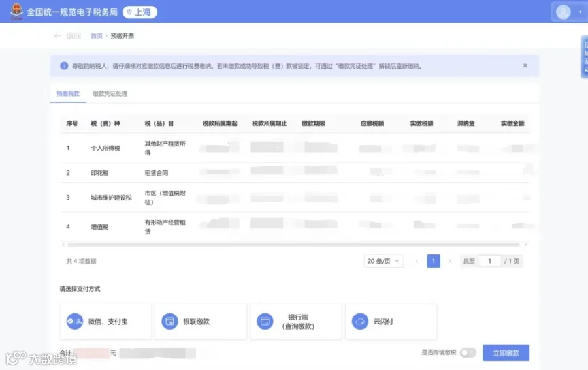Viewport: 588px width, 370px height.
Task: Click the blue info icon in the notice banner
Action: 64,66
